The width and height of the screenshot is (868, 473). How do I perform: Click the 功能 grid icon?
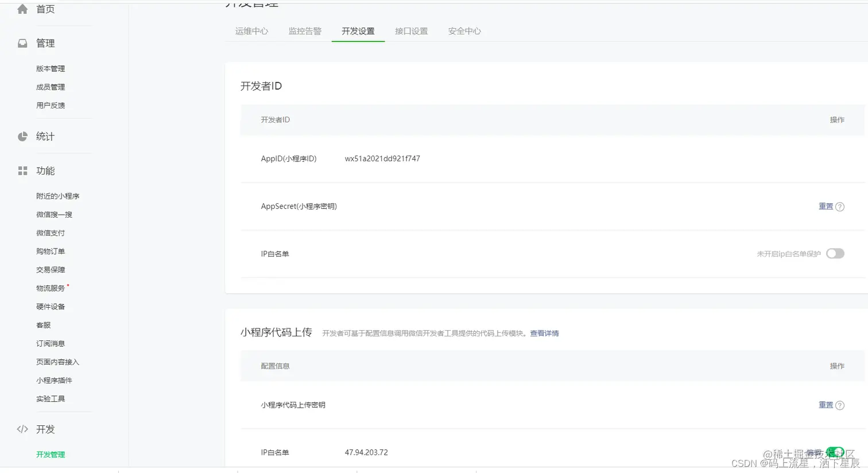(x=22, y=170)
